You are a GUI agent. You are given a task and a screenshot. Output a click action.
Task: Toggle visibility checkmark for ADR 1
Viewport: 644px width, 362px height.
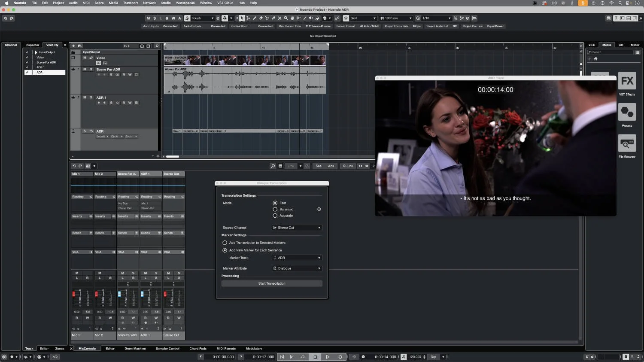[27, 67]
